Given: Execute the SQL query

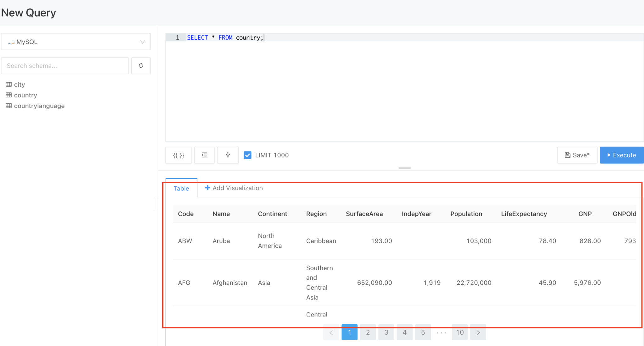Looking at the screenshot, I should click(621, 155).
